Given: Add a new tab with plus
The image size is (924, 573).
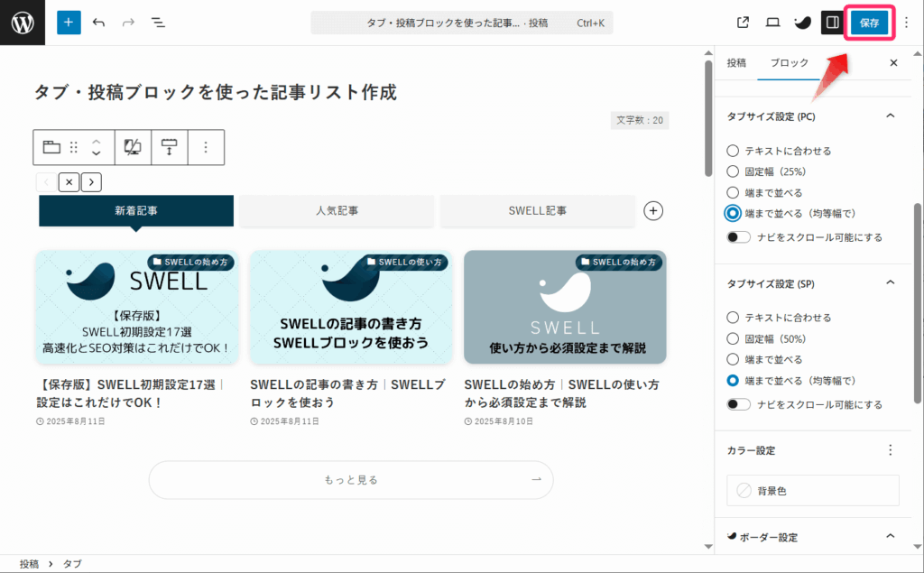Looking at the screenshot, I should point(653,210).
